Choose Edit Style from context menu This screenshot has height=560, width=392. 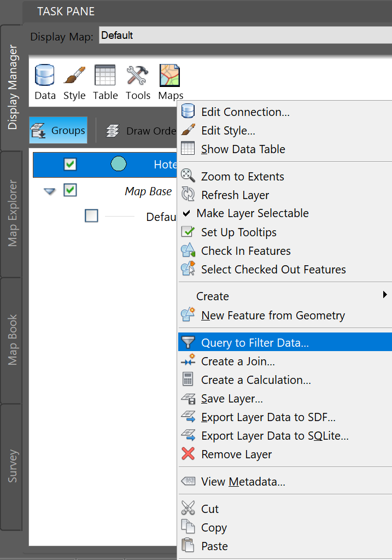[228, 130]
